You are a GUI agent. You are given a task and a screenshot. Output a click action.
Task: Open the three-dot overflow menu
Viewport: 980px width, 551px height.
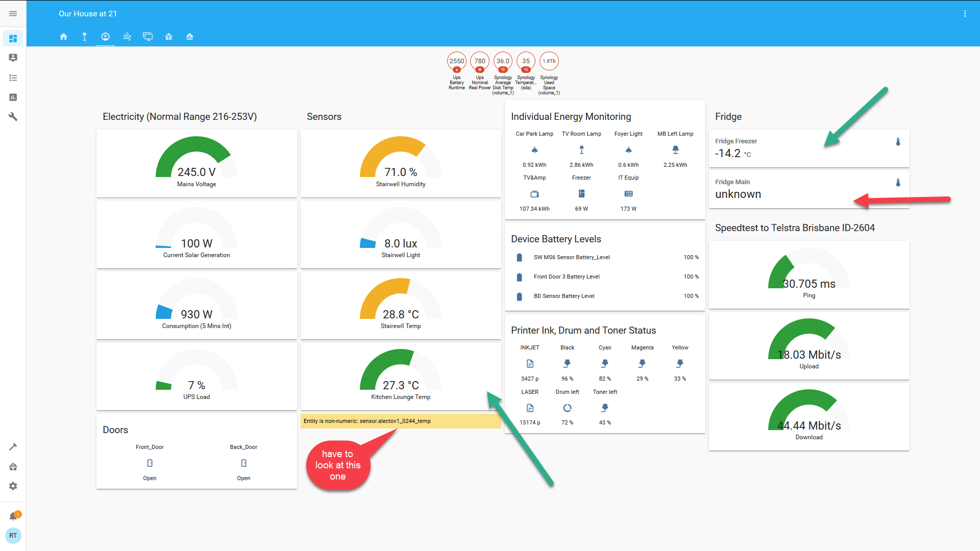coord(965,14)
